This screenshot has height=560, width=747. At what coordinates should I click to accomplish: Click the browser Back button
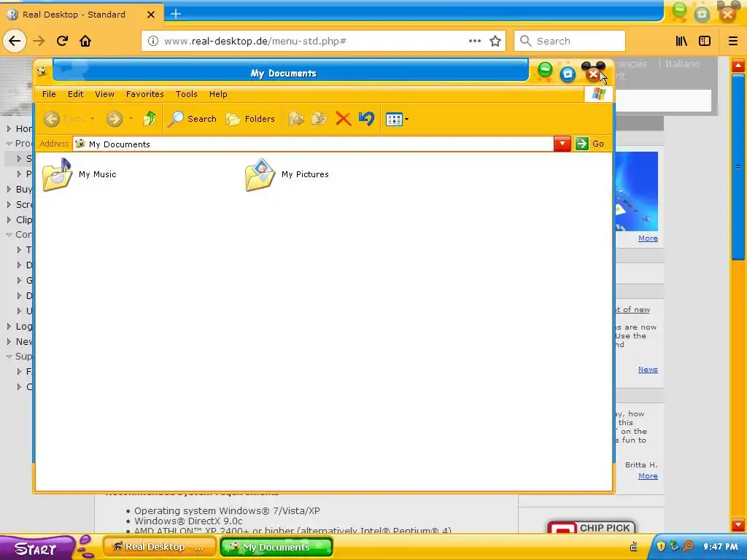(15, 41)
